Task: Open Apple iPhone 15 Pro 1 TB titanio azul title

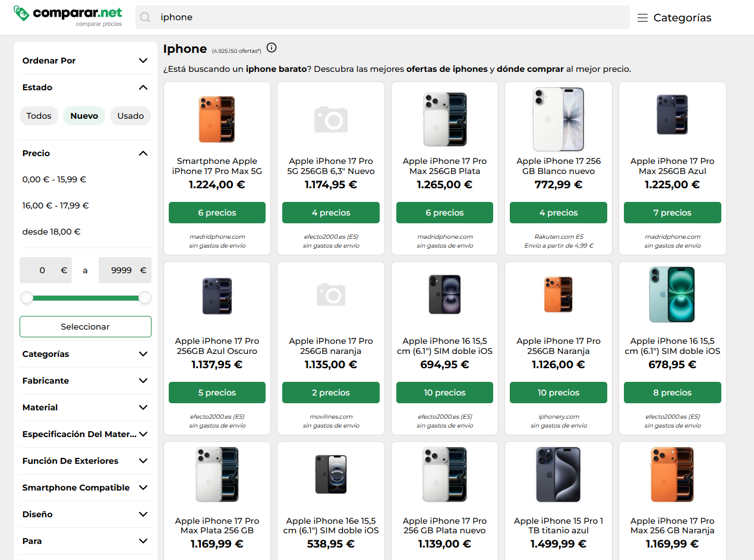Action: point(559,526)
